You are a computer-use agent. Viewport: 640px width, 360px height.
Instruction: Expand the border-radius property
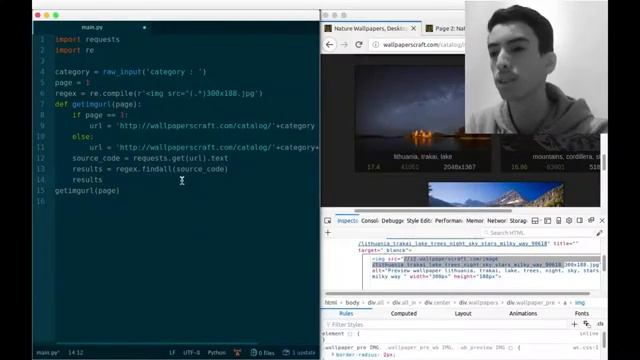332,355
